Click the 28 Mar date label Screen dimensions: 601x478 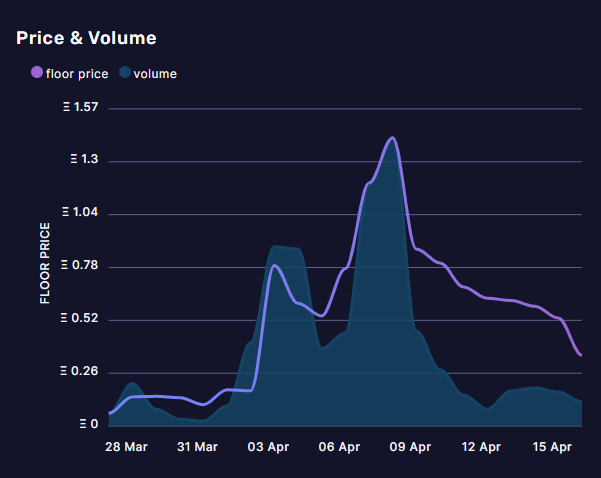[x=127, y=446]
